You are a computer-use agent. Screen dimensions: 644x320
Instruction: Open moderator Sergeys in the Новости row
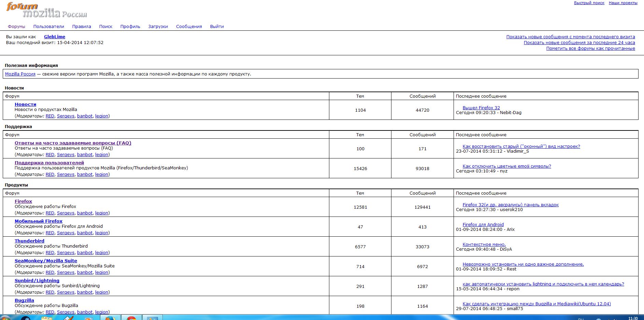coord(66,116)
